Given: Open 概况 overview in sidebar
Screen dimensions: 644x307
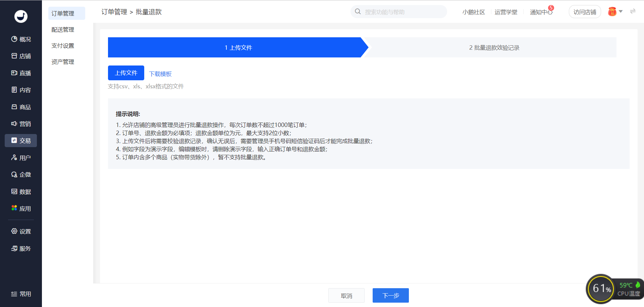Looking at the screenshot, I should pos(21,39).
